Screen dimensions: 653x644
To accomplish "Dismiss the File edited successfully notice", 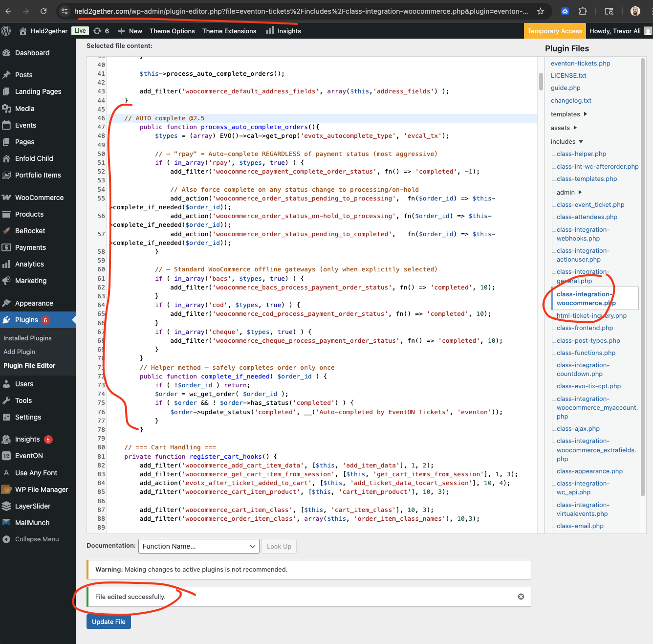I will click(x=521, y=597).
